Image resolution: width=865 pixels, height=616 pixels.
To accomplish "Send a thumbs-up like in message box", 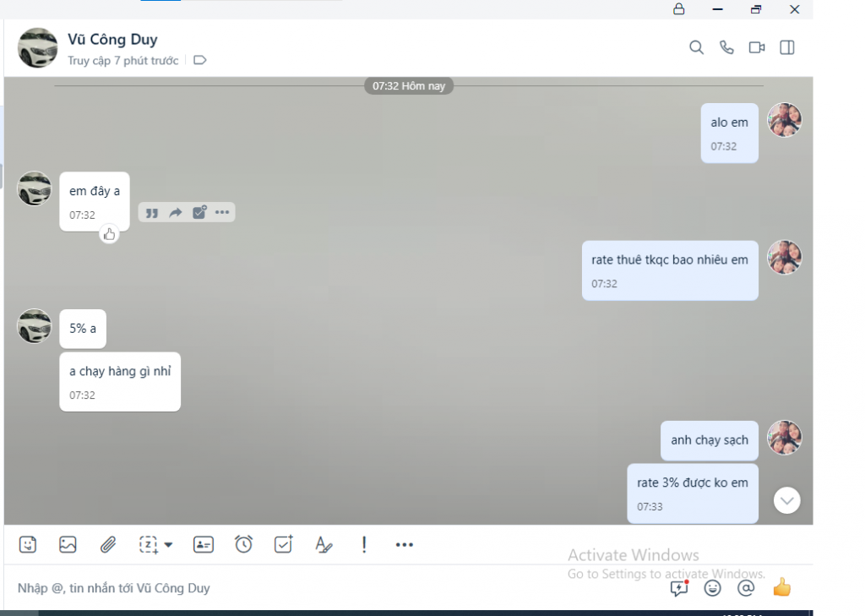I will pyautogui.click(x=782, y=587).
